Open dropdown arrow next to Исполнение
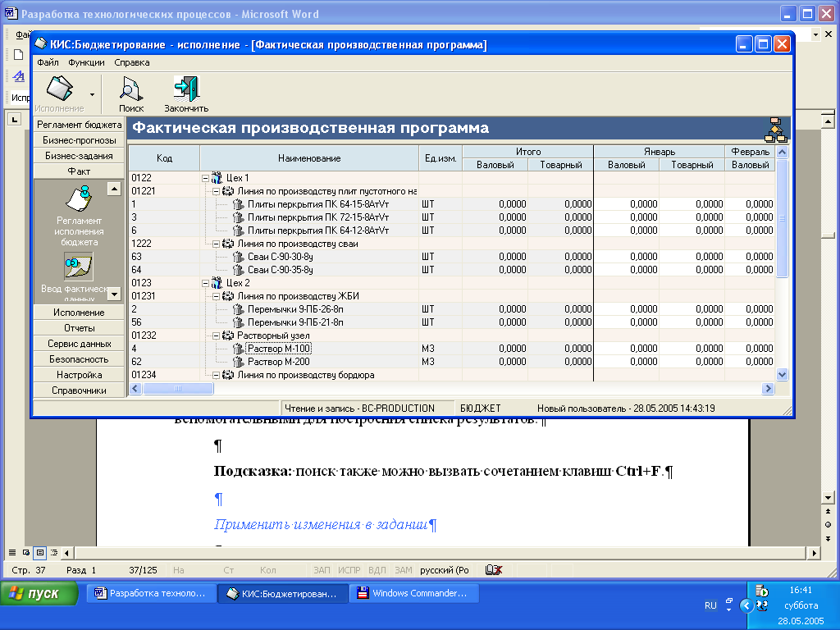The width and height of the screenshot is (840, 630). tap(92, 94)
